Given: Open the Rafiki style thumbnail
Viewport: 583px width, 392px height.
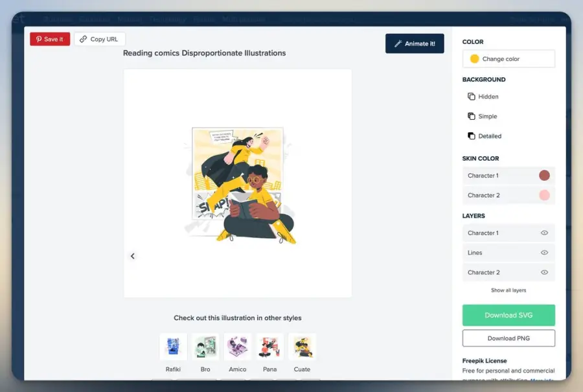Looking at the screenshot, I should [x=173, y=347].
